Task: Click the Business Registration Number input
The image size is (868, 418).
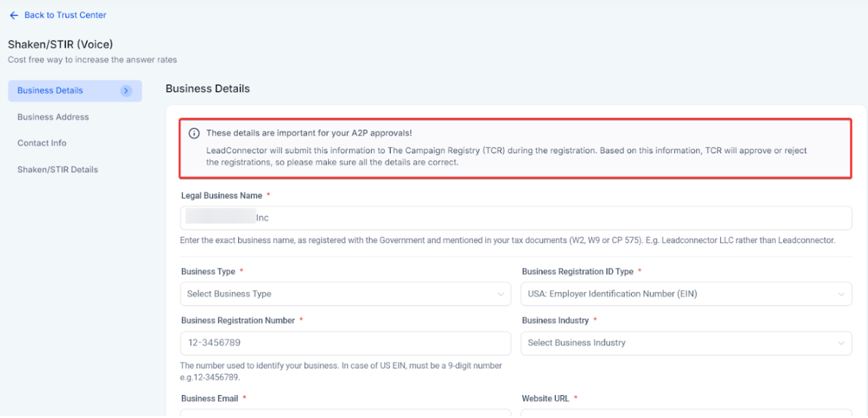Action: click(x=345, y=343)
